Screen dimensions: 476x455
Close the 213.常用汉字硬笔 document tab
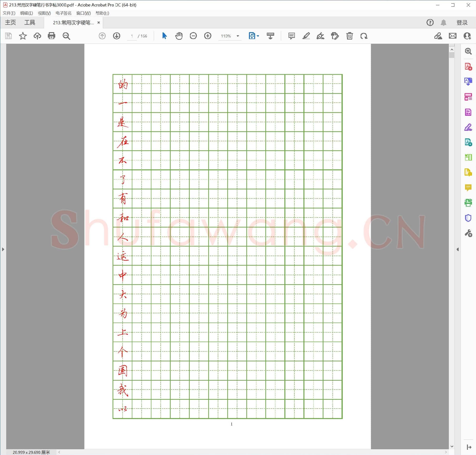click(x=99, y=23)
